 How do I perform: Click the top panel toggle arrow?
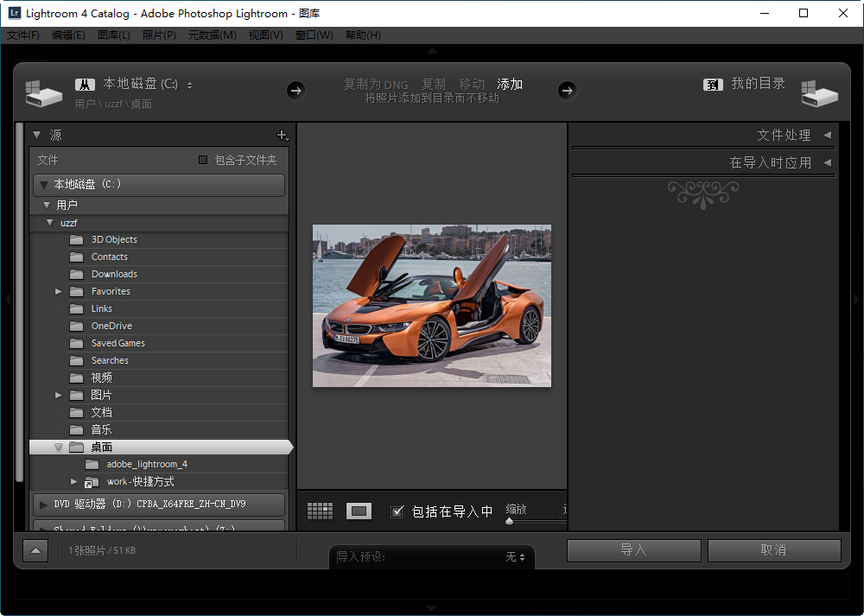pos(433,51)
